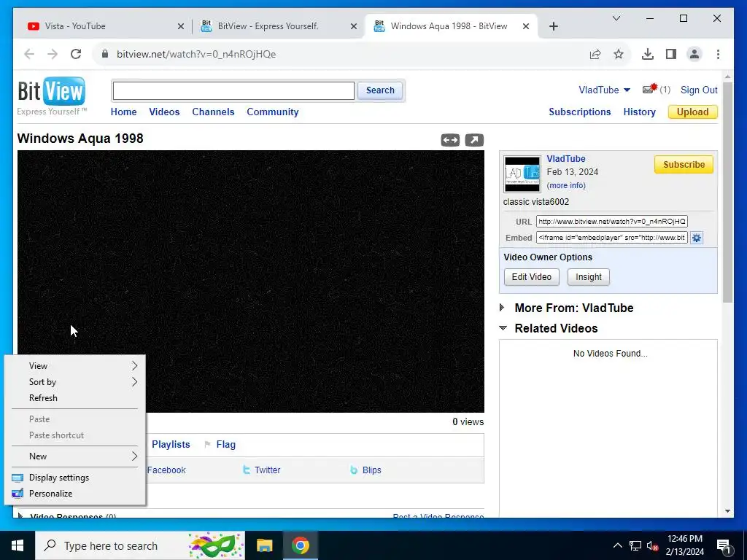The height and width of the screenshot is (560, 747).
Task: Open the messages envelope icon
Action: click(x=649, y=89)
